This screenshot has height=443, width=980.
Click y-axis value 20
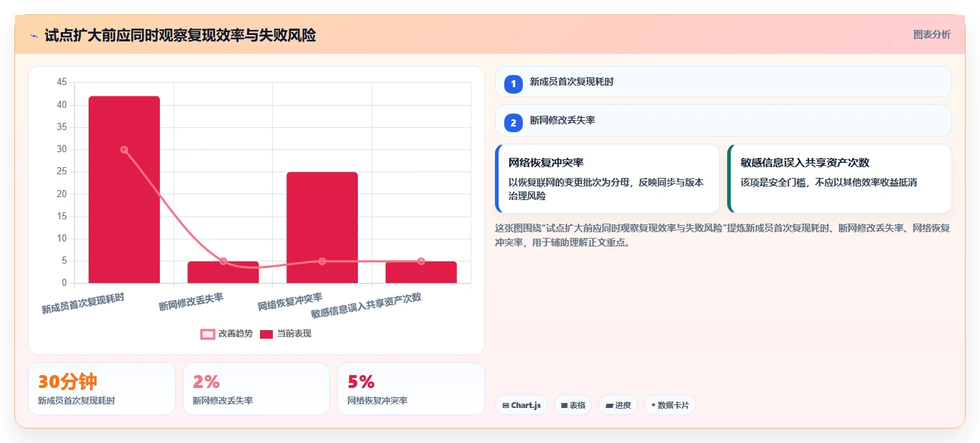point(61,194)
